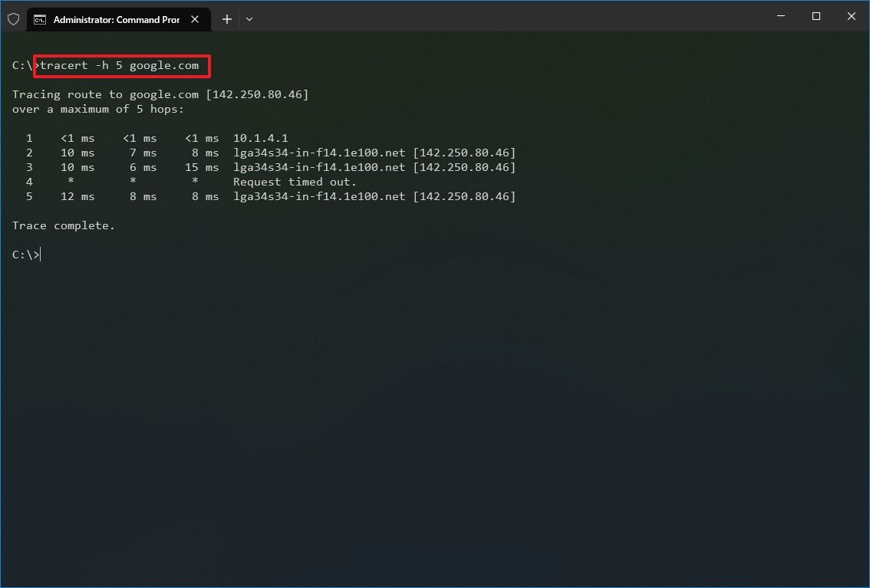870x588 pixels.
Task: Select the Administrator: Command Prompt tab
Action: (115, 19)
